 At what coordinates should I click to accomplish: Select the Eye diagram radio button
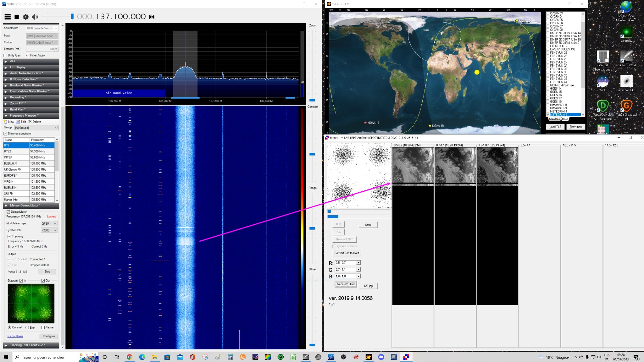(x=27, y=327)
